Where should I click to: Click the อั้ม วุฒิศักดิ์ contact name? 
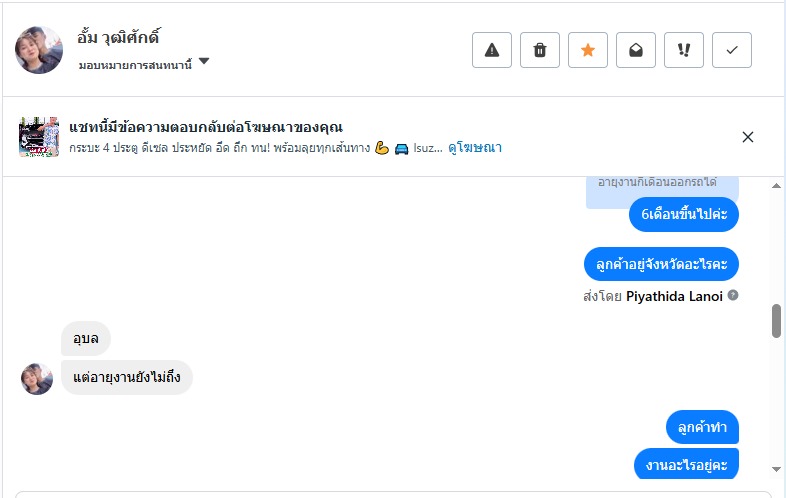119,38
